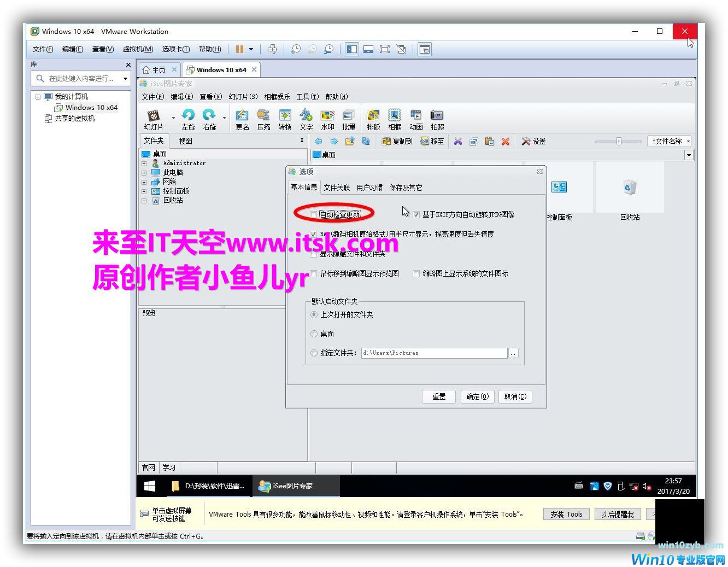Open the 更名 rename tool

pos(242,119)
